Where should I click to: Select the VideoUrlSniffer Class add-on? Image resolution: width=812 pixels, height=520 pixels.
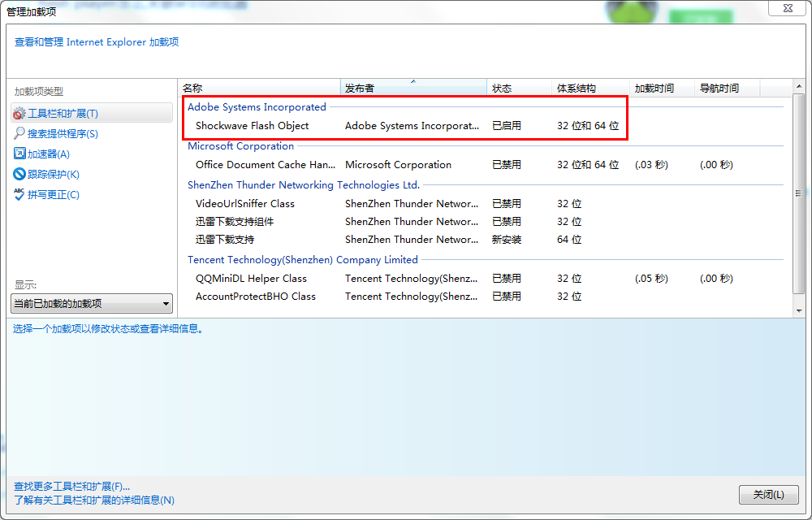tap(245, 204)
